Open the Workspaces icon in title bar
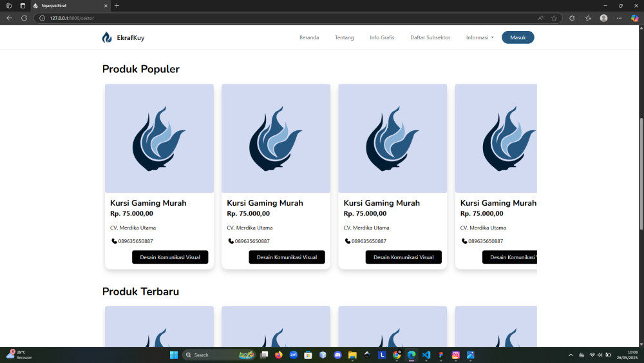Viewport: 644px width, 363px height. [x=8, y=6]
